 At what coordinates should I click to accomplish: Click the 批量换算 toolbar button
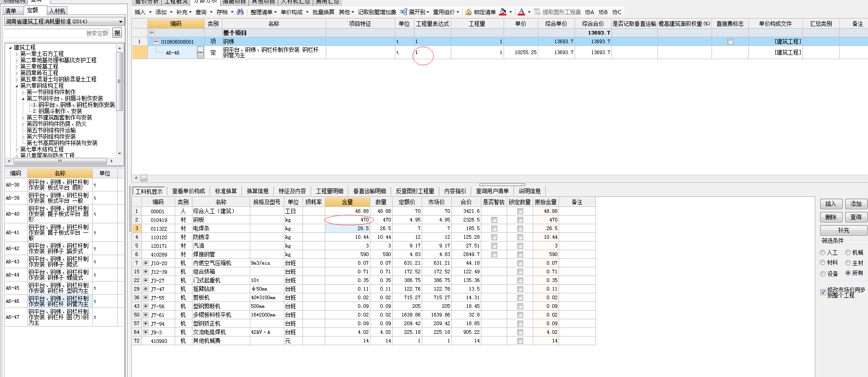click(x=323, y=12)
